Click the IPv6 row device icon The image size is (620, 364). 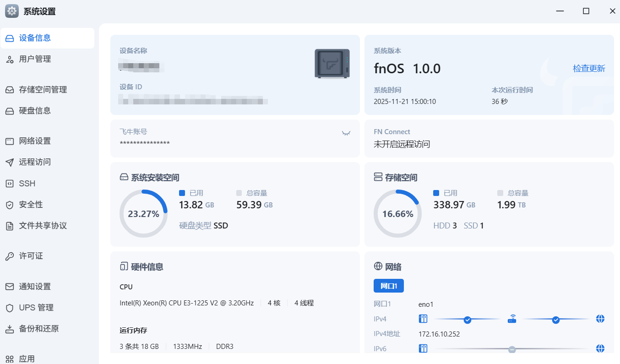423,348
